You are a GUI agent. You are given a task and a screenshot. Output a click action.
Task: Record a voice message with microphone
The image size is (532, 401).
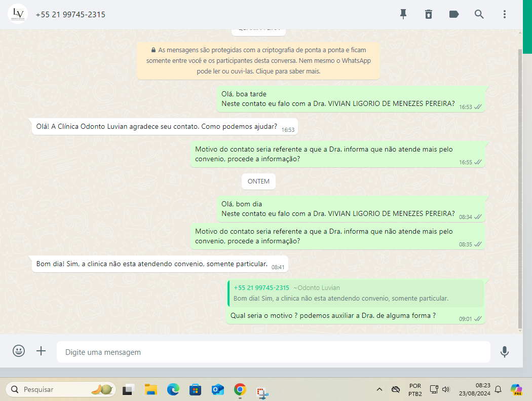click(x=505, y=352)
